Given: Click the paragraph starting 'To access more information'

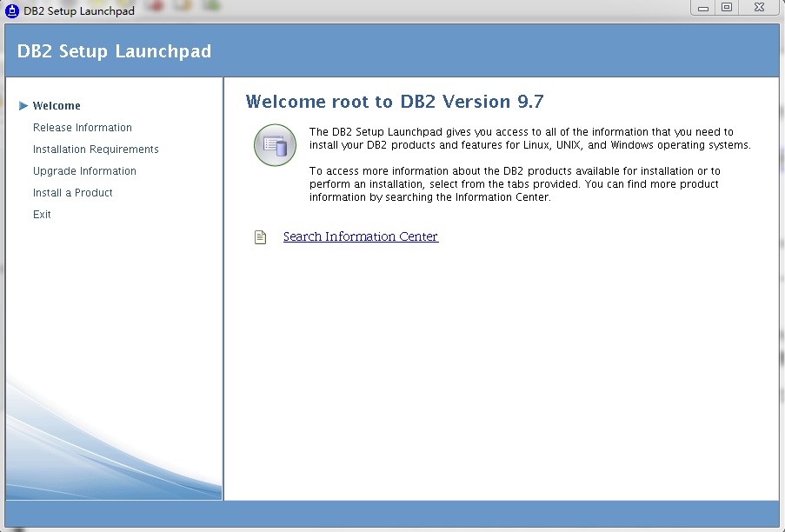Looking at the screenshot, I should pos(515,184).
